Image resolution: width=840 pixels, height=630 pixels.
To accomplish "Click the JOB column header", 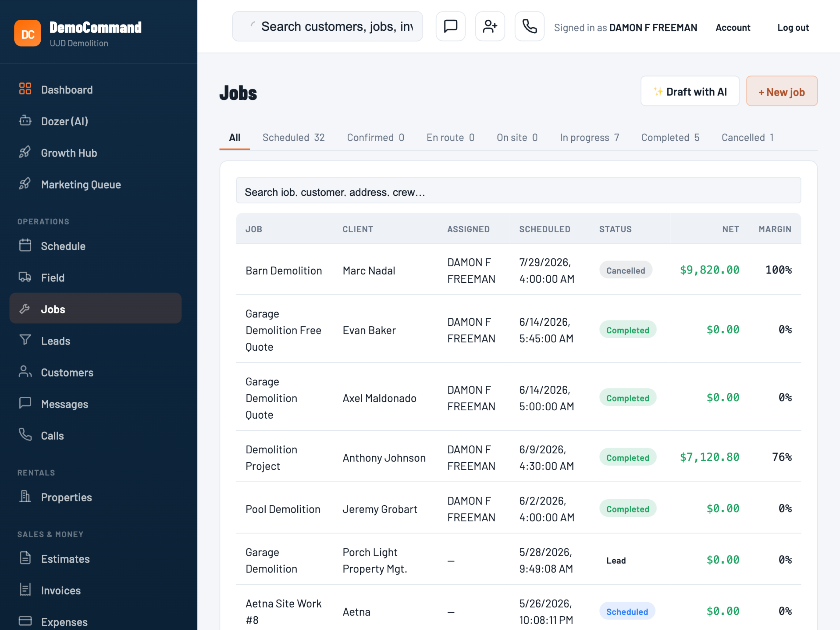I will point(254,229).
